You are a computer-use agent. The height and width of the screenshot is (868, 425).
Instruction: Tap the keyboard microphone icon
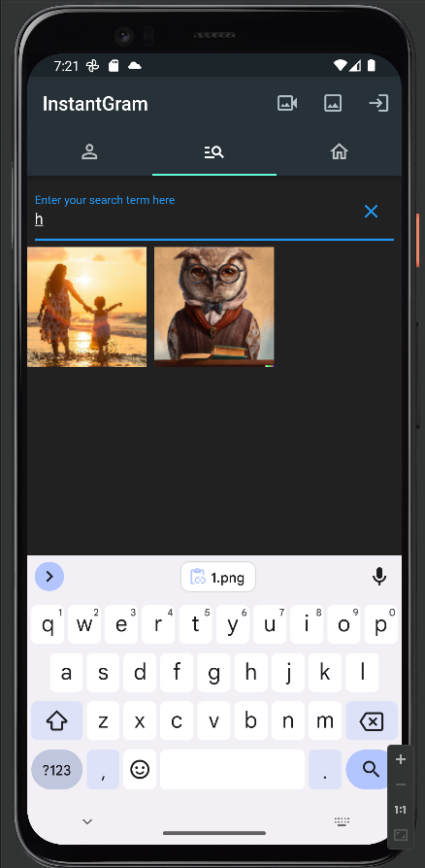(379, 577)
